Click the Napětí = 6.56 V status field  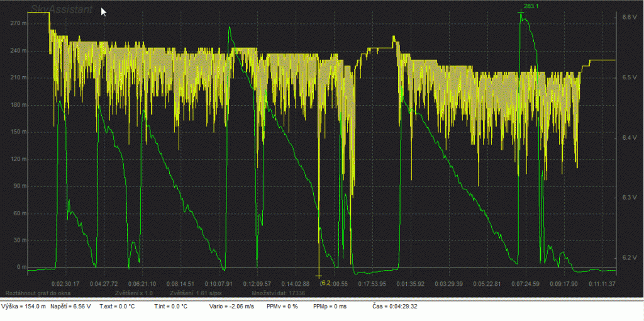(x=72, y=307)
